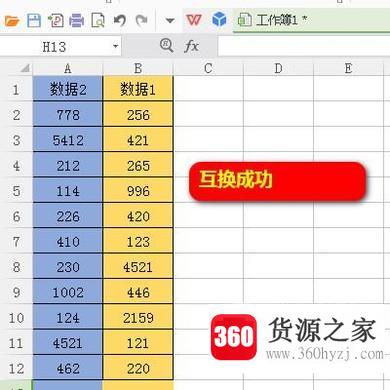This screenshot has height=390, width=390.
Task: Click cell with value 1002
Action: [68, 292]
